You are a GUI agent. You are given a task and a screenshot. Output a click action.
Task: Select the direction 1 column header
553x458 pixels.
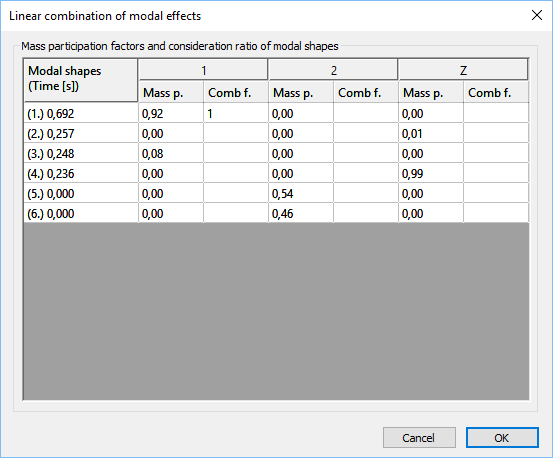[203, 70]
